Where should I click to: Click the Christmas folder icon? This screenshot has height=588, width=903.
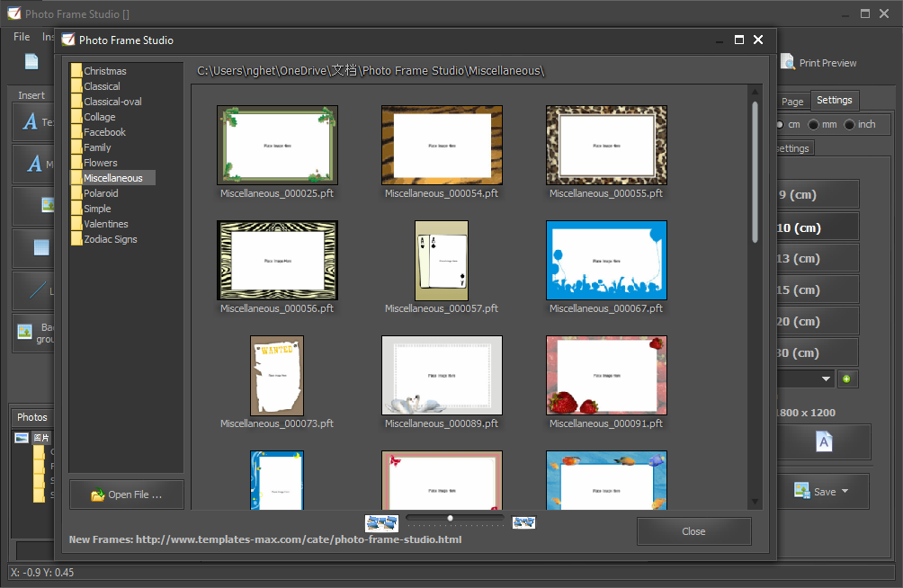77,71
